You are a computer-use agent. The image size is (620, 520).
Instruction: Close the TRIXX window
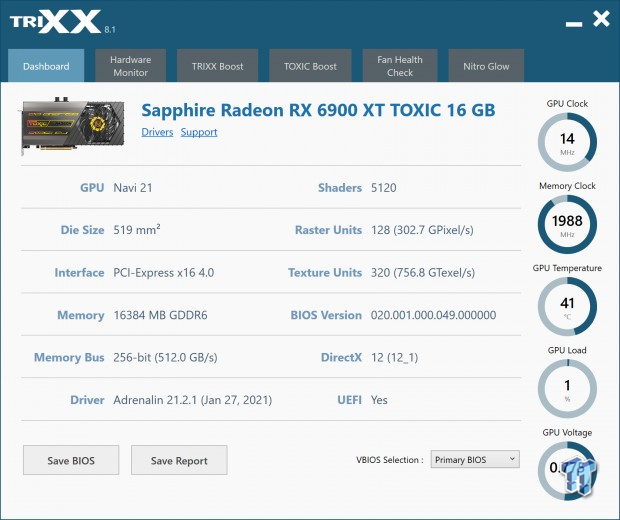point(601,19)
